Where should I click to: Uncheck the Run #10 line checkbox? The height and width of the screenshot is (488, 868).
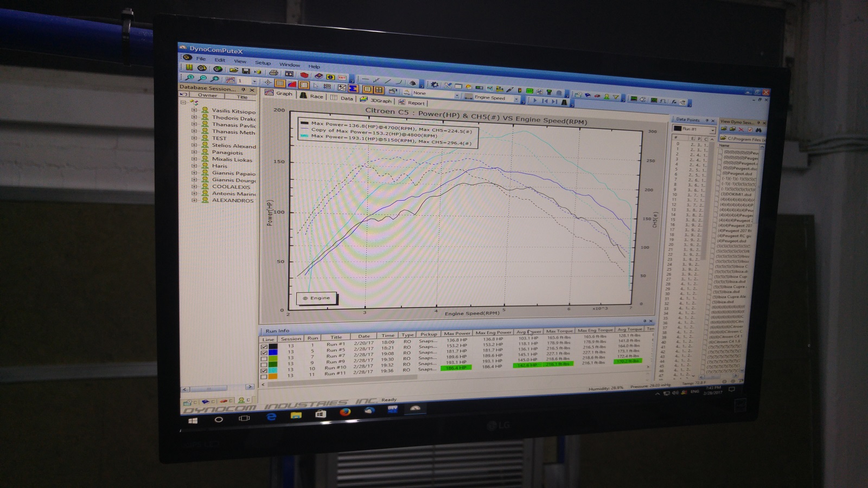[264, 370]
